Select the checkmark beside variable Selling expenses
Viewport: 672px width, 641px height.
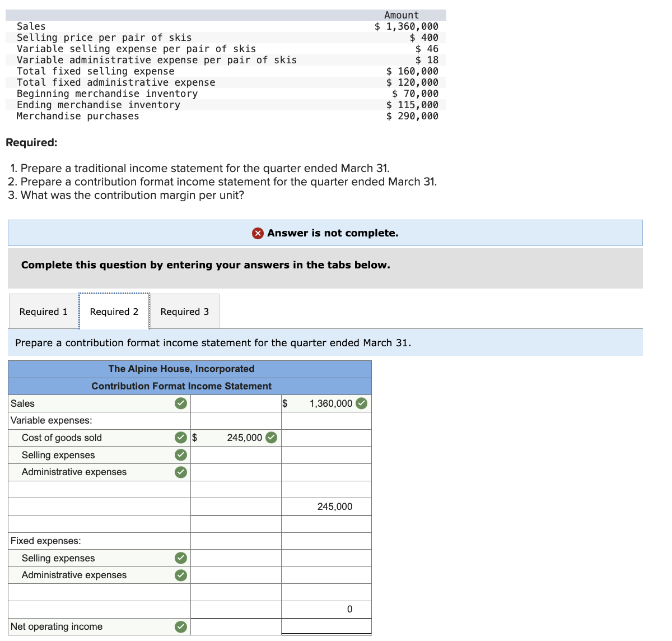tap(180, 455)
